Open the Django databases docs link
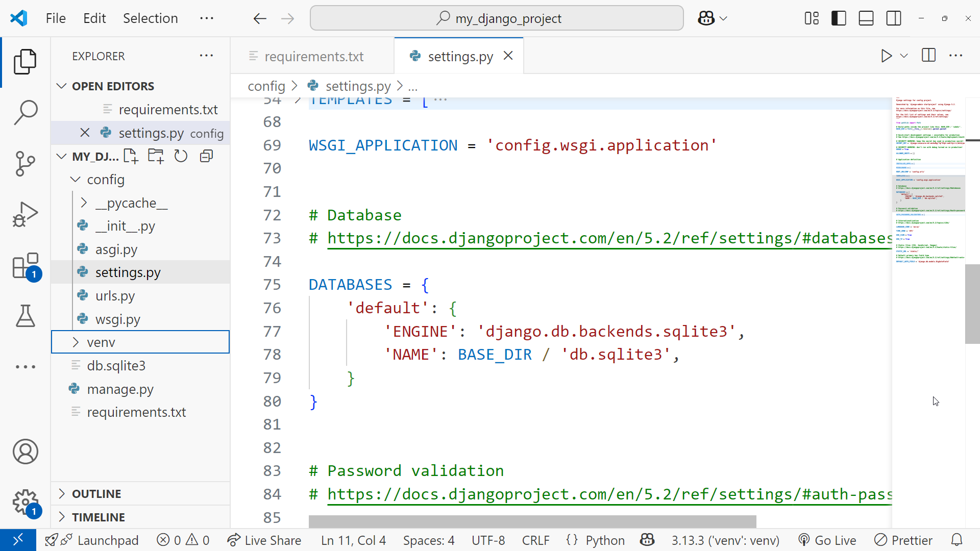 pos(607,238)
